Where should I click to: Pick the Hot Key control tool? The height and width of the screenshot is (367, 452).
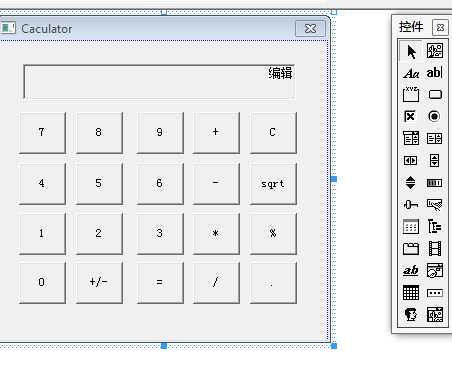coord(435,205)
